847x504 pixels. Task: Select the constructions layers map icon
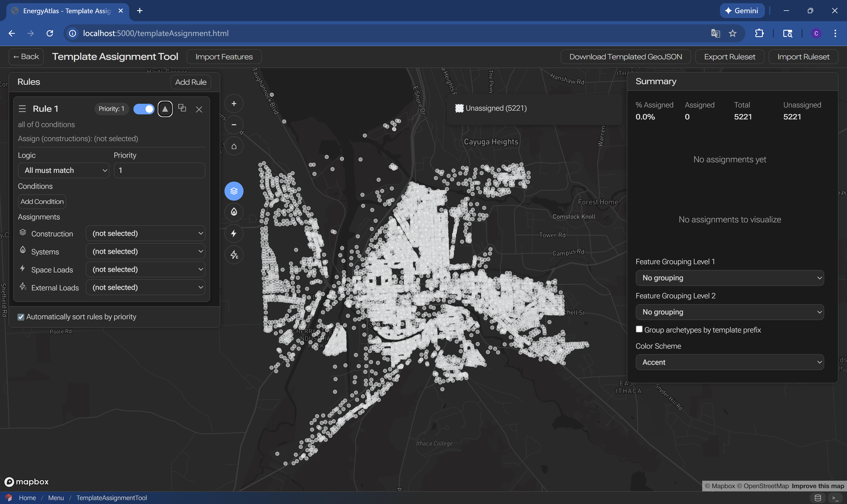[x=234, y=191]
